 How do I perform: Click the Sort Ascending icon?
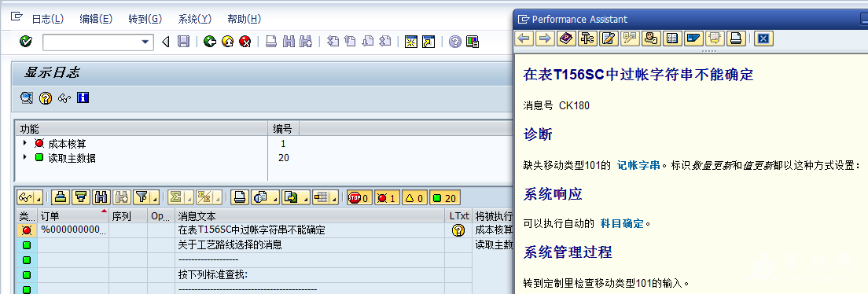pyautogui.click(x=61, y=197)
